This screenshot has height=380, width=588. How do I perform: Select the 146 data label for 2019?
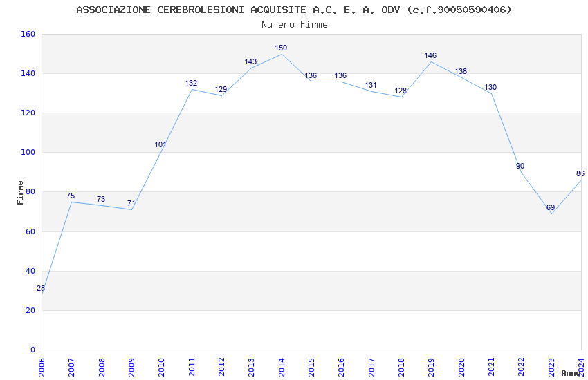[430, 55]
